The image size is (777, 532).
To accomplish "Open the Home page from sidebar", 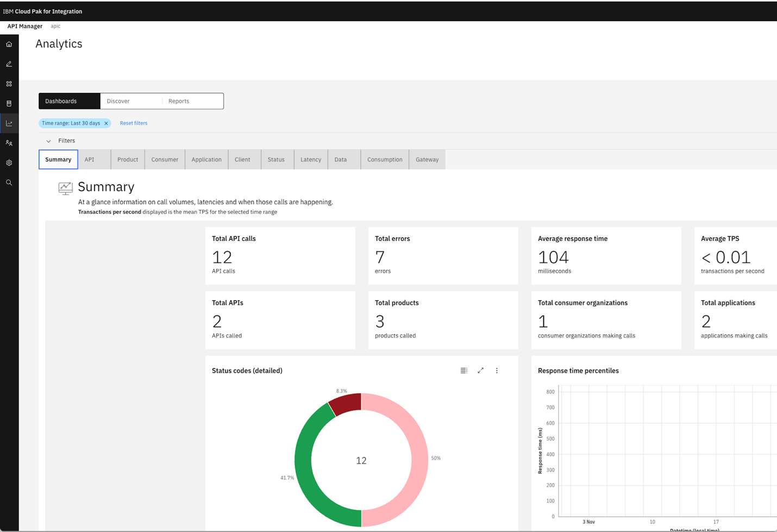I will (9, 44).
